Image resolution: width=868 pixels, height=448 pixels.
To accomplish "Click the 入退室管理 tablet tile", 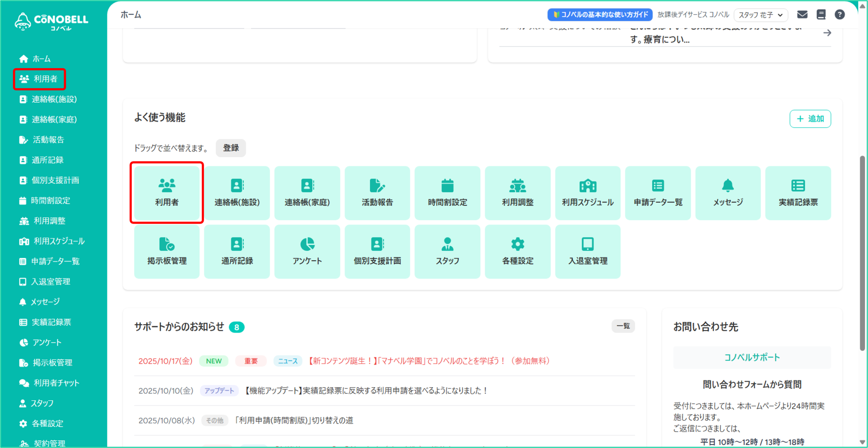I will (588, 251).
